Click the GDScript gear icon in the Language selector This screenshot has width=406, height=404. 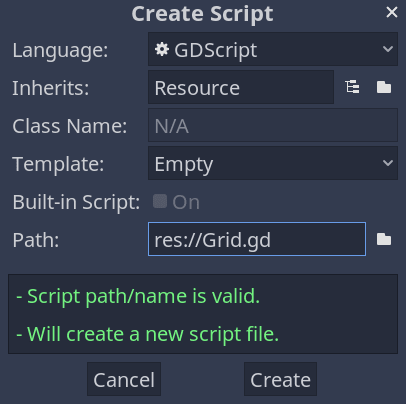pos(162,49)
